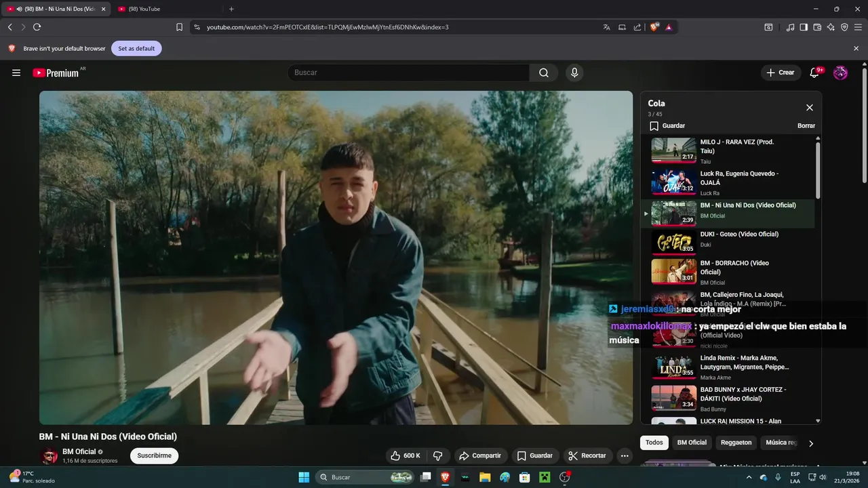Save the queue with Guardar in Cola

click(667, 126)
